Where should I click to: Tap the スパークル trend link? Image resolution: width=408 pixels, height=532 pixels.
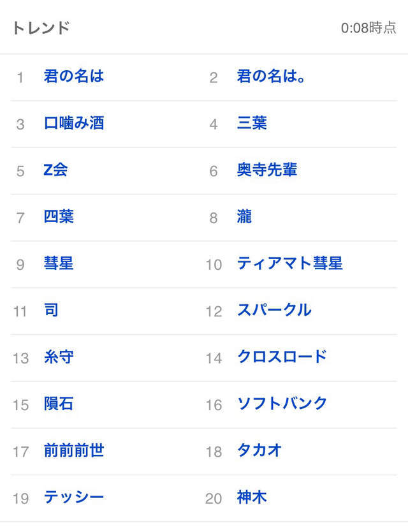click(x=274, y=311)
